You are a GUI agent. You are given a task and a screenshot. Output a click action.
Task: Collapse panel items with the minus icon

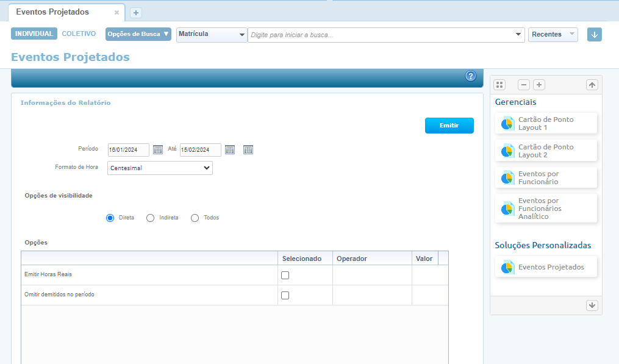point(524,85)
